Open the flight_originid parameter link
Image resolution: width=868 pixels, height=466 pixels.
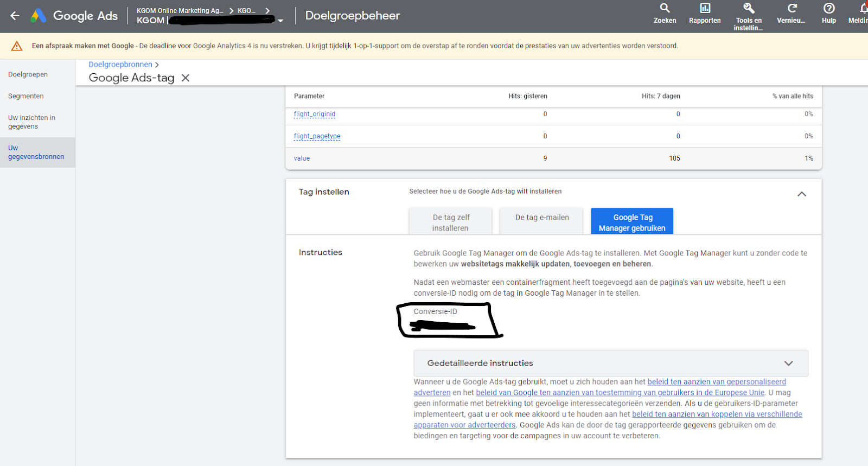click(315, 114)
